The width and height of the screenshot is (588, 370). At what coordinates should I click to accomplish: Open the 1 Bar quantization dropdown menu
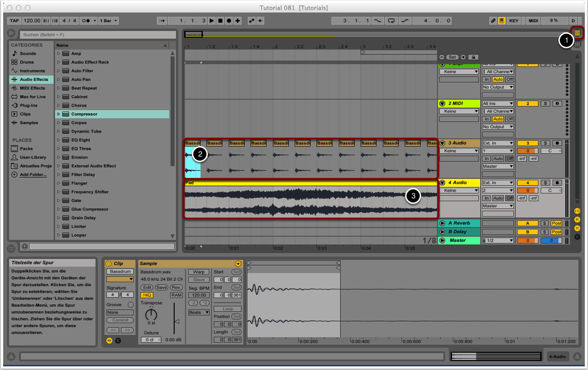pyautogui.click(x=109, y=21)
